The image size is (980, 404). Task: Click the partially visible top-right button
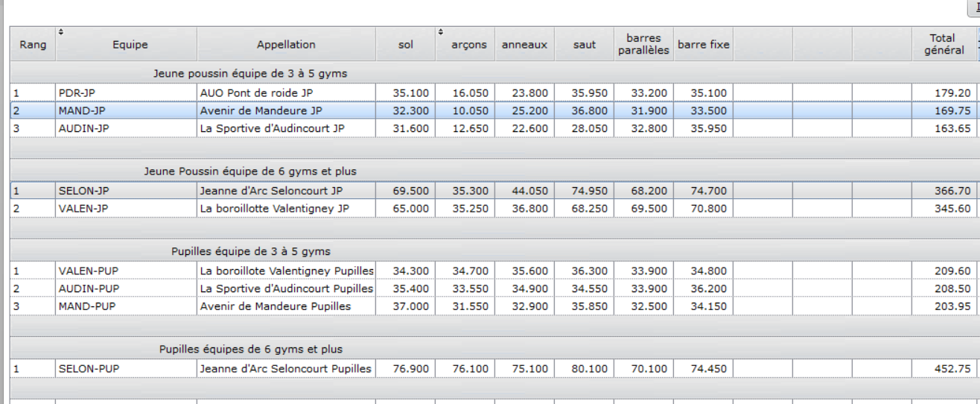coord(973,6)
